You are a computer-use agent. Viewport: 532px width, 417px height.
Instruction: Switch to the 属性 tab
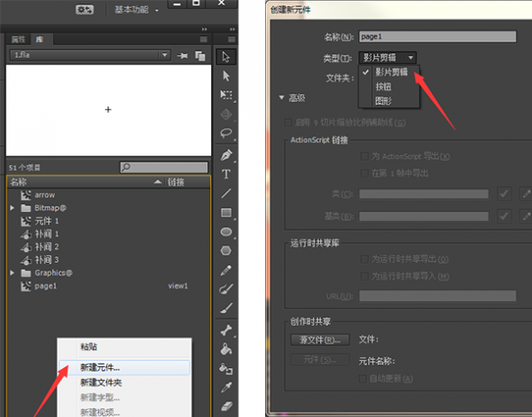pyautogui.click(x=18, y=40)
